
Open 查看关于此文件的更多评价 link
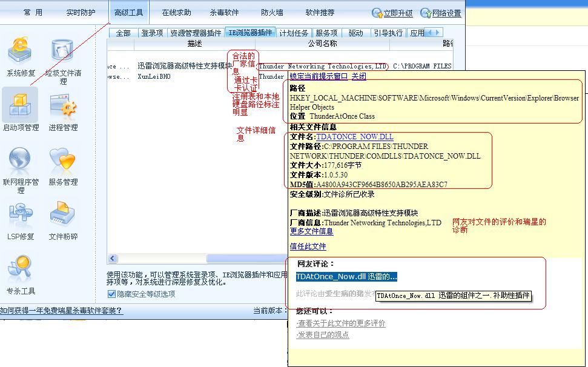pyautogui.click(x=341, y=323)
